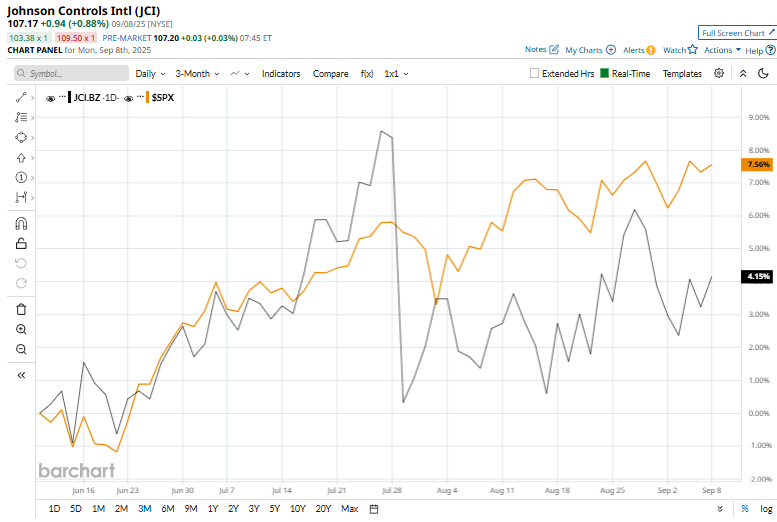Toggle the lock drawings padlock

pos(21,243)
